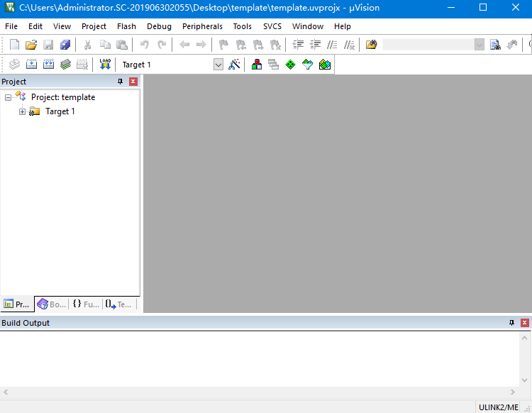Switch to the Books tab
This screenshot has width=532, height=413.
pyautogui.click(x=52, y=304)
